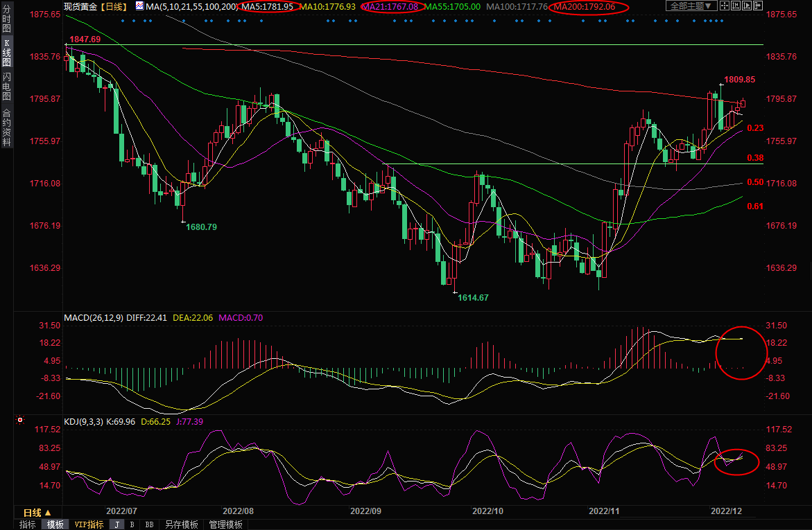Click 管理模板 button
The image size is (812, 530).
[225, 524]
